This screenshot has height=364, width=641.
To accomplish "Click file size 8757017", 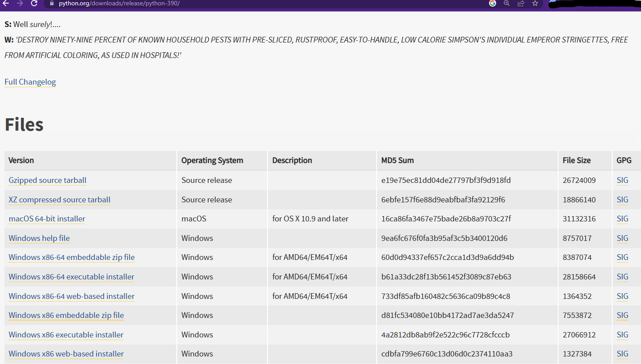I will pyautogui.click(x=577, y=238).
